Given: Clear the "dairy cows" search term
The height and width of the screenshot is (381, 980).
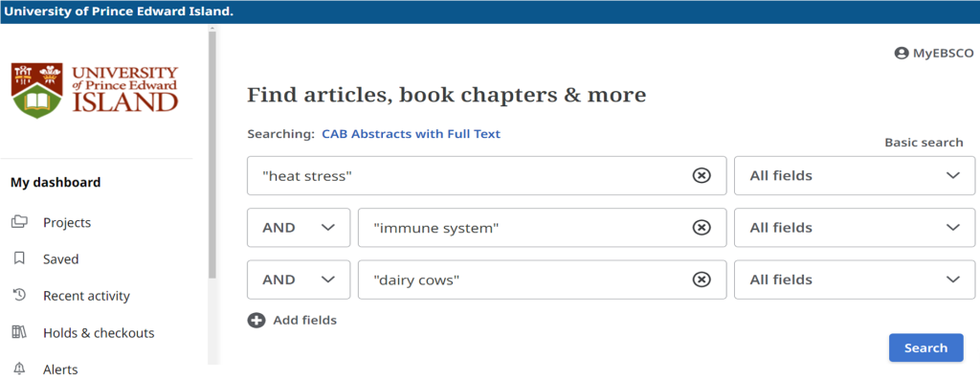Looking at the screenshot, I should pyautogui.click(x=702, y=280).
